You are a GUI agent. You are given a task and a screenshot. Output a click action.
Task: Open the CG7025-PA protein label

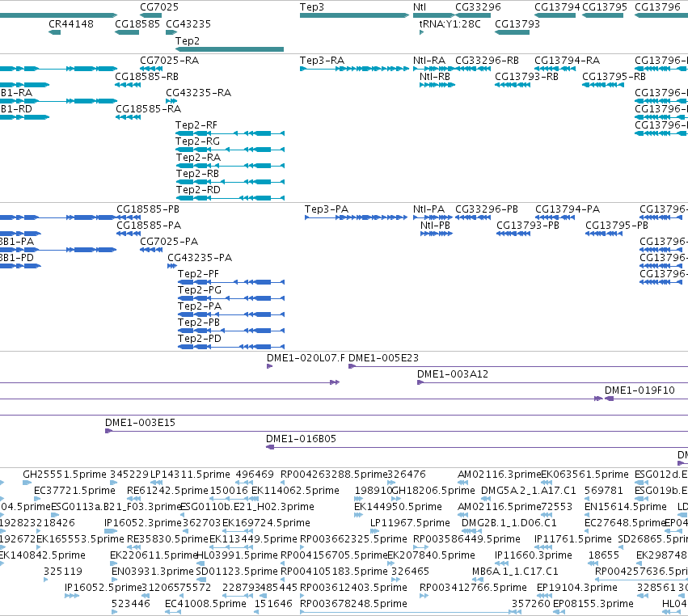pos(169,242)
